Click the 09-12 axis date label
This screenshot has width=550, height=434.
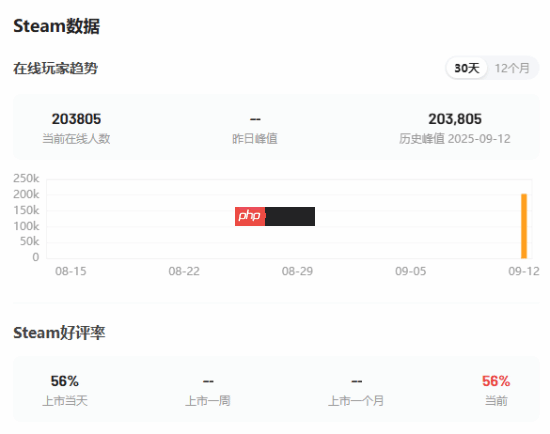click(x=524, y=271)
